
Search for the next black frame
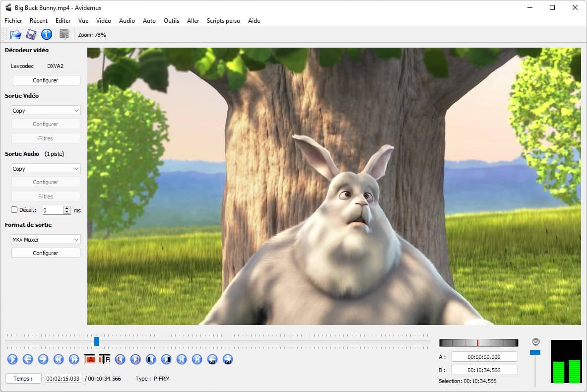tap(166, 359)
